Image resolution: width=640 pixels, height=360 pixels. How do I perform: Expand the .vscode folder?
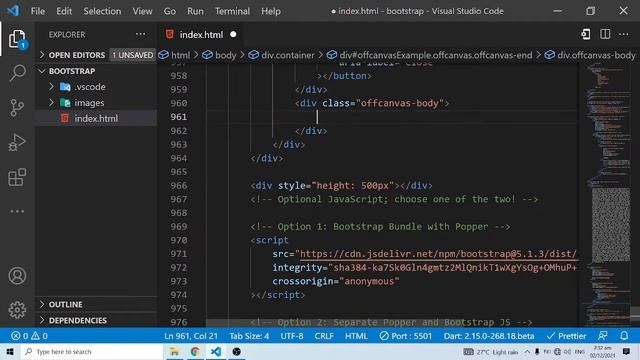pyautogui.click(x=90, y=87)
